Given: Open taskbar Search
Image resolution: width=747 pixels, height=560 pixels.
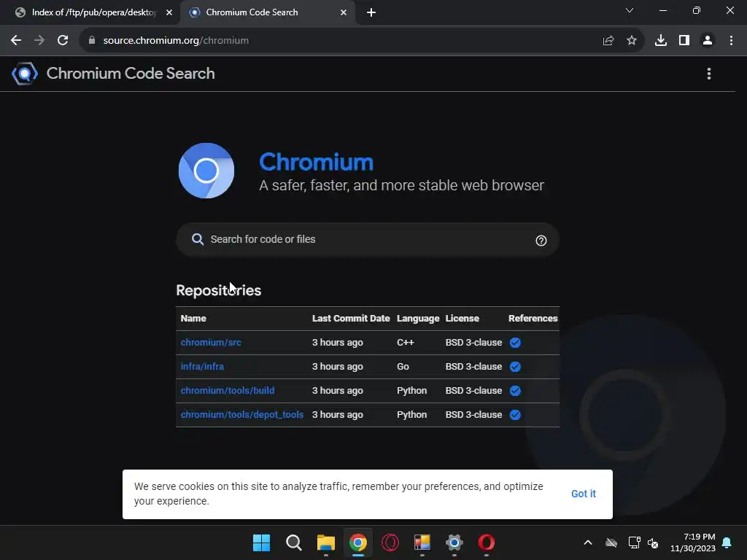Looking at the screenshot, I should [x=293, y=542].
